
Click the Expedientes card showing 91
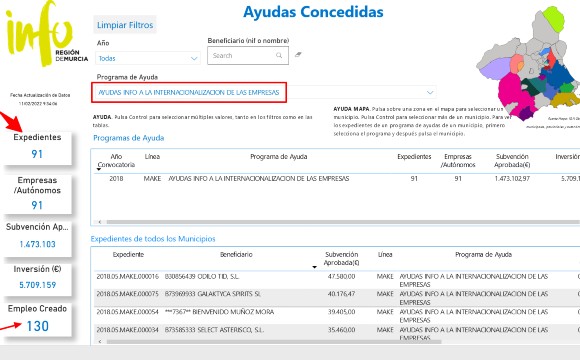(x=37, y=147)
